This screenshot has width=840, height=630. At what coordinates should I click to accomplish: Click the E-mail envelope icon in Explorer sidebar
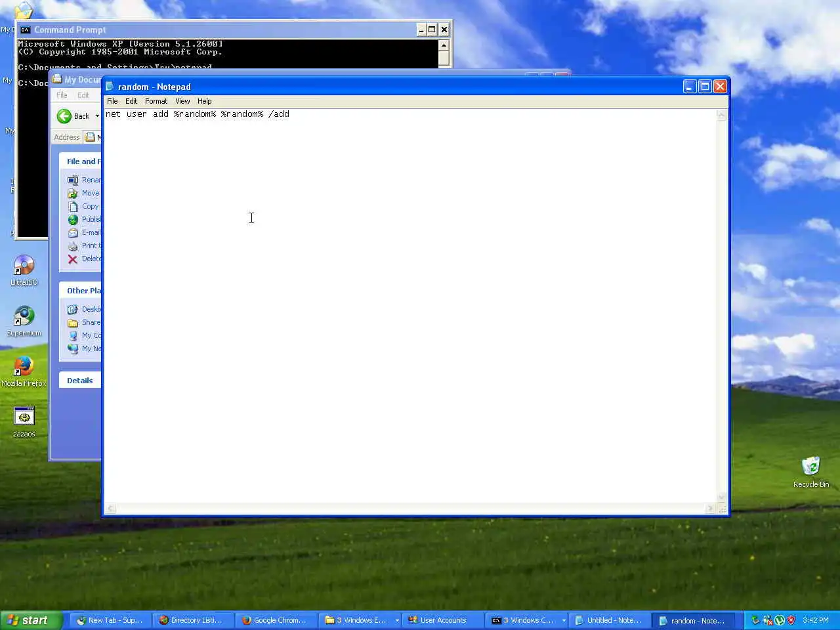[73, 232]
